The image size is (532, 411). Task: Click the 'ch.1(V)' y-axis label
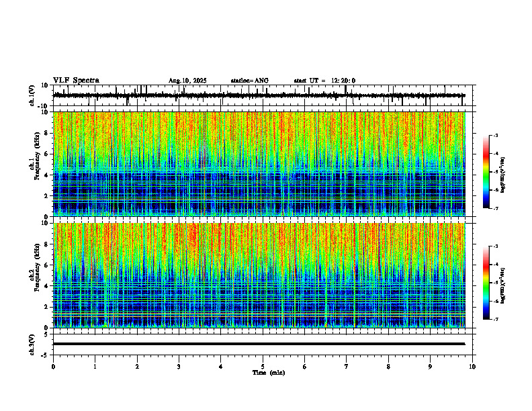pyautogui.click(x=32, y=95)
